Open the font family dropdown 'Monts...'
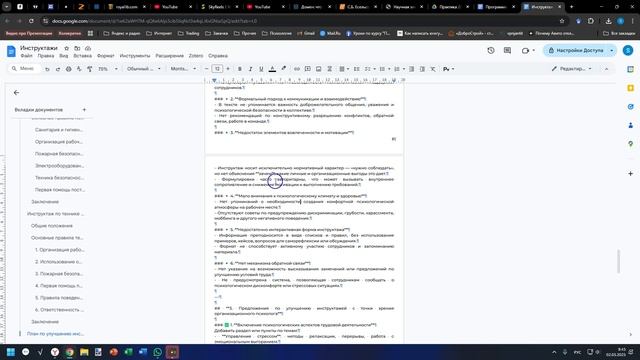 [x=183, y=69]
